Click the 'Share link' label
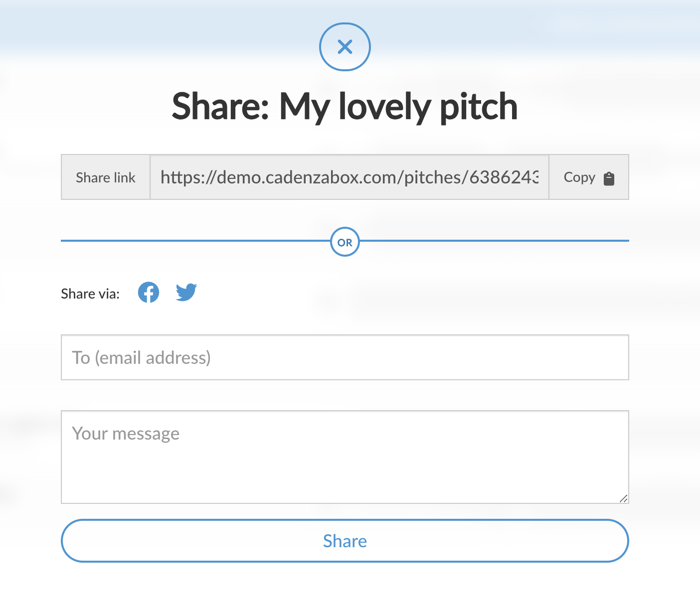Image resolution: width=700 pixels, height=612 pixels. (106, 177)
